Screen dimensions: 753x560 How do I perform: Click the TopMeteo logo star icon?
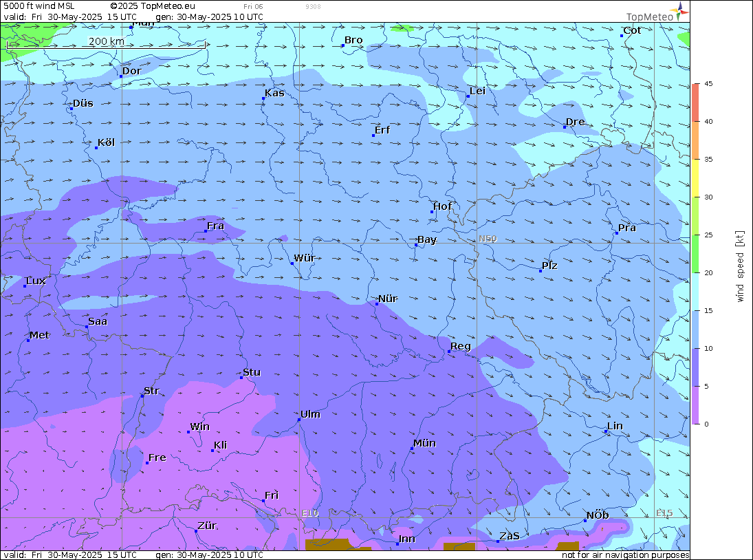(x=679, y=11)
